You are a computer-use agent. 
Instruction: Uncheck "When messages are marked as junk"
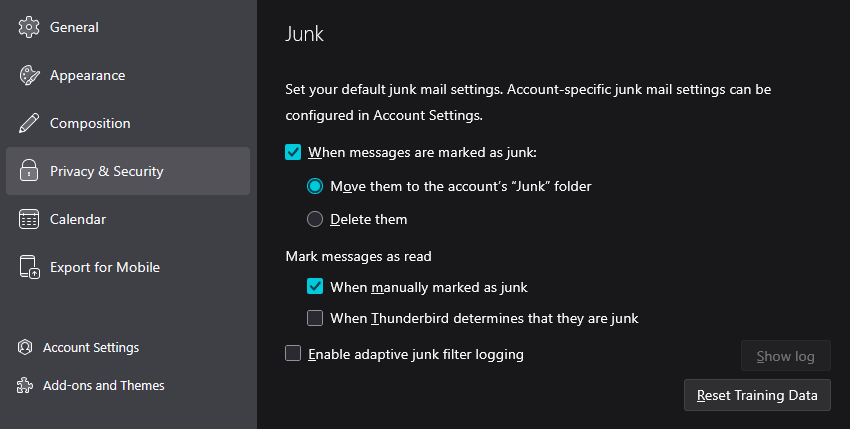(293, 153)
